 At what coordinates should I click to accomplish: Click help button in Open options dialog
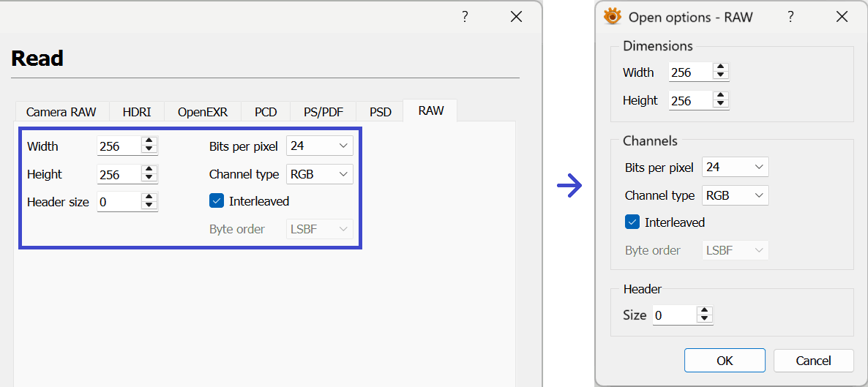coord(791,17)
